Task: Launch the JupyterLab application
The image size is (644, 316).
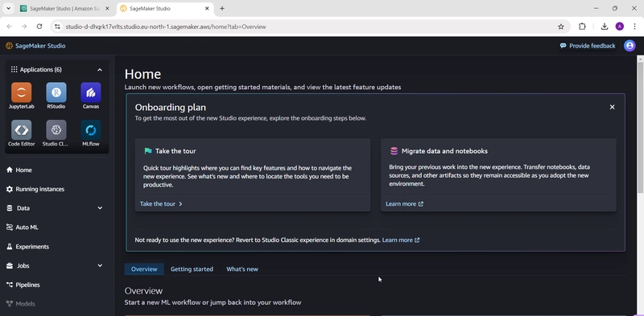Action: coord(22,92)
